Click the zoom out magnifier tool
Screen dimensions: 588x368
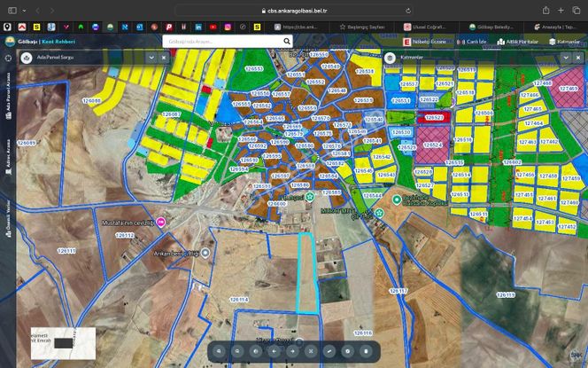236,351
